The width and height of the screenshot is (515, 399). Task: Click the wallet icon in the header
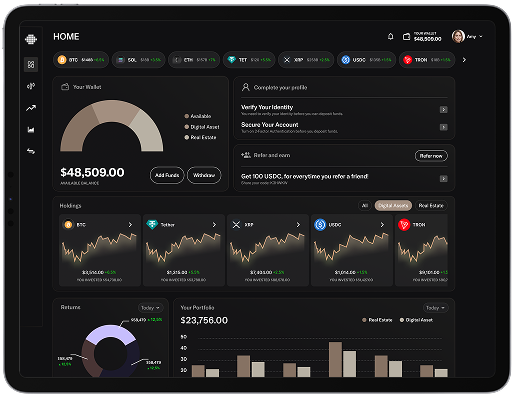click(406, 37)
